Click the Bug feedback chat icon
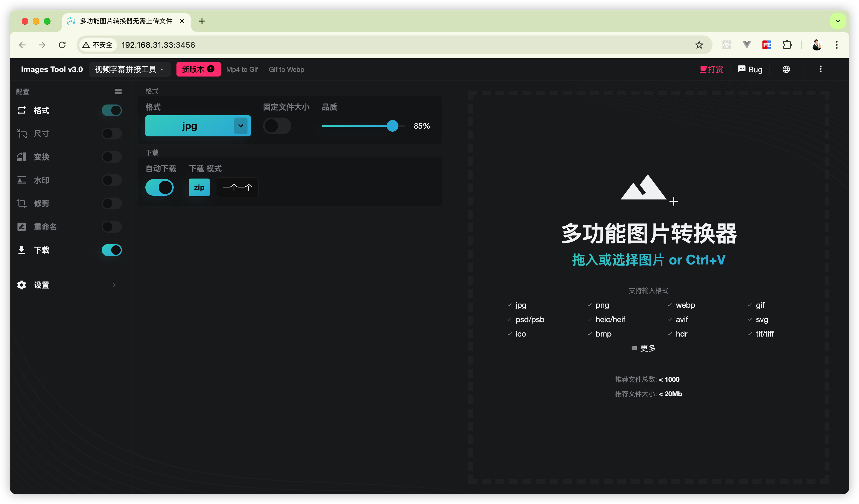The image size is (859, 504). pyautogui.click(x=741, y=70)
